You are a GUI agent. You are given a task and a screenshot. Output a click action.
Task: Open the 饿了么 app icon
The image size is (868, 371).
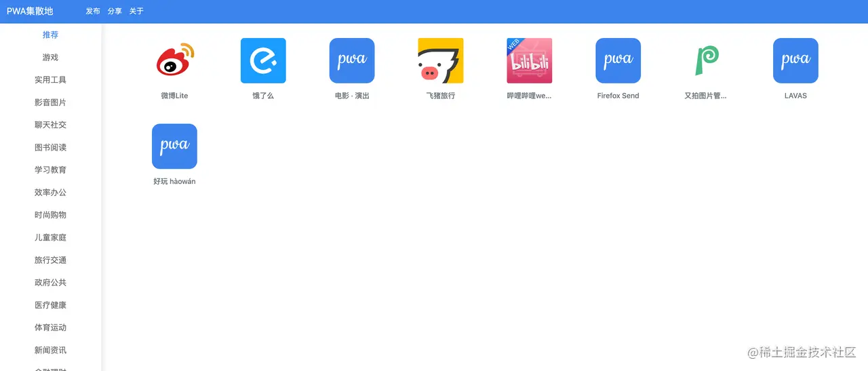tap(263, 60)
